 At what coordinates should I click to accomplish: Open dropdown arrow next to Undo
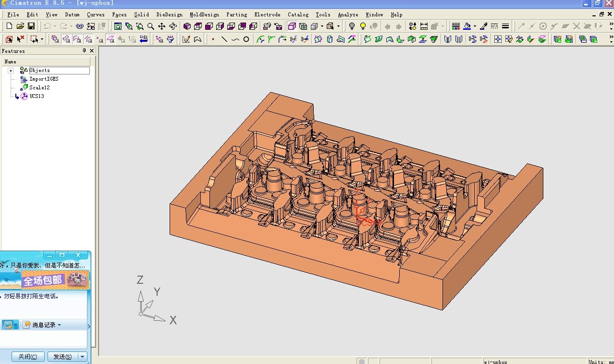point(55,26)
